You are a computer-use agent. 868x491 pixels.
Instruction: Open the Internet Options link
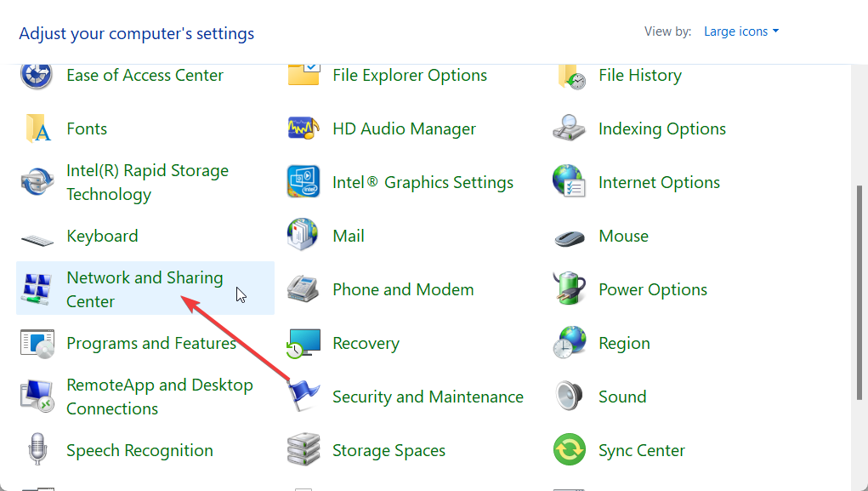click(x=659, y=182)
